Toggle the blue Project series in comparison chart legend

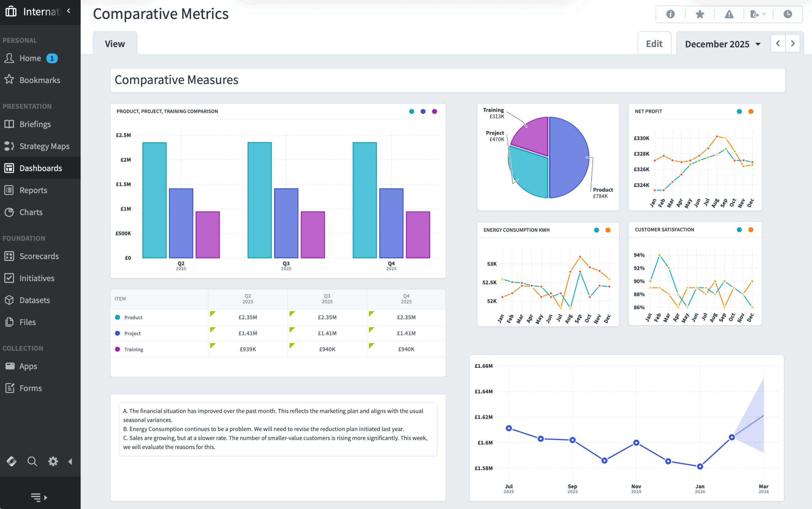click(x=423, y=111)
